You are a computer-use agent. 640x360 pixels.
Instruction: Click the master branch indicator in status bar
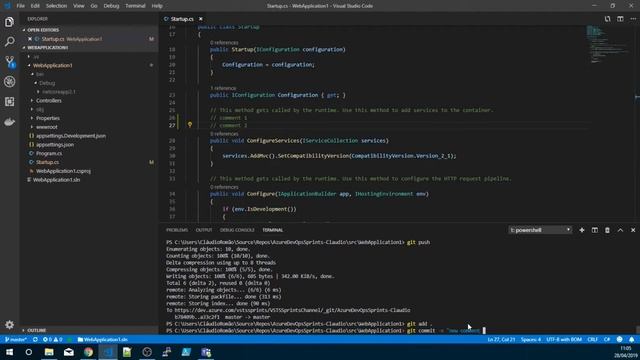click(x=16, y=339)
